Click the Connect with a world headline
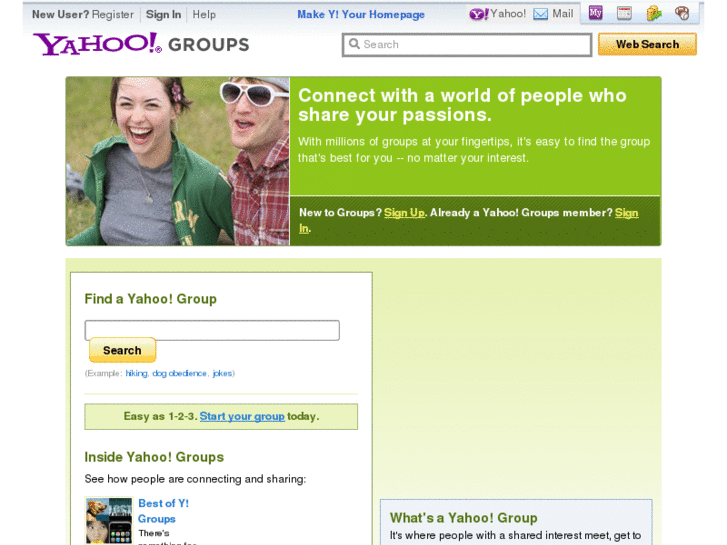727x545 pixels. click(462, 105)
